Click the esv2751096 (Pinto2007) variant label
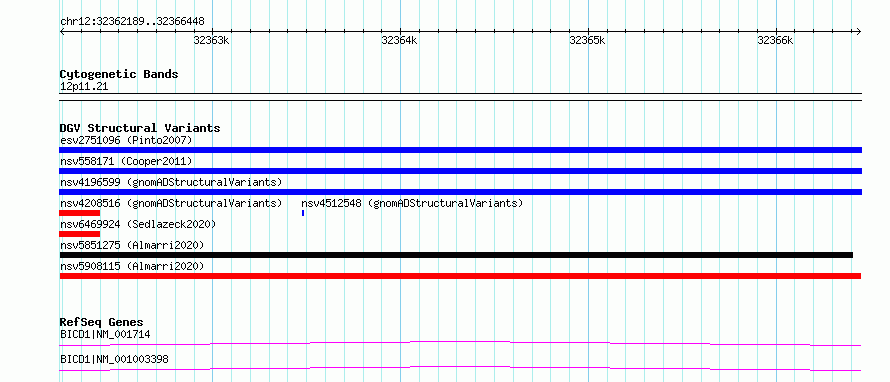Viewport: 890px width, 382px height. point(126,140)
